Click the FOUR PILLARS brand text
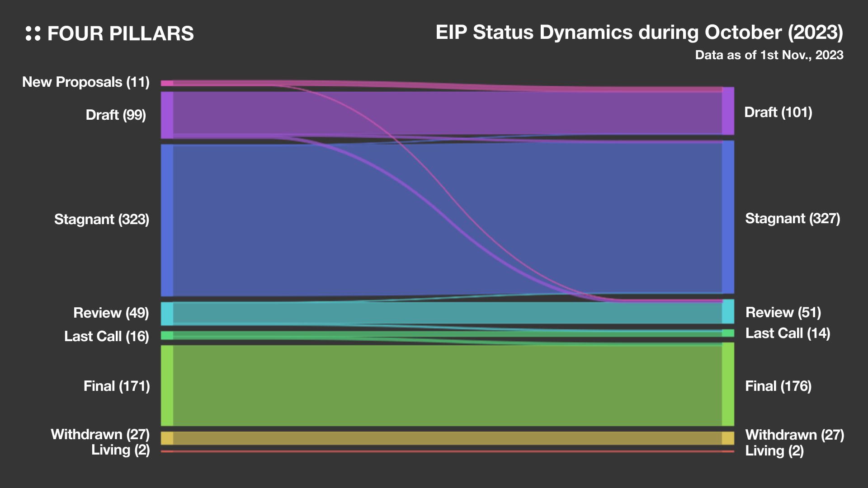The height and width of the screenshot is (488, 868). click(x=120, y=34)
